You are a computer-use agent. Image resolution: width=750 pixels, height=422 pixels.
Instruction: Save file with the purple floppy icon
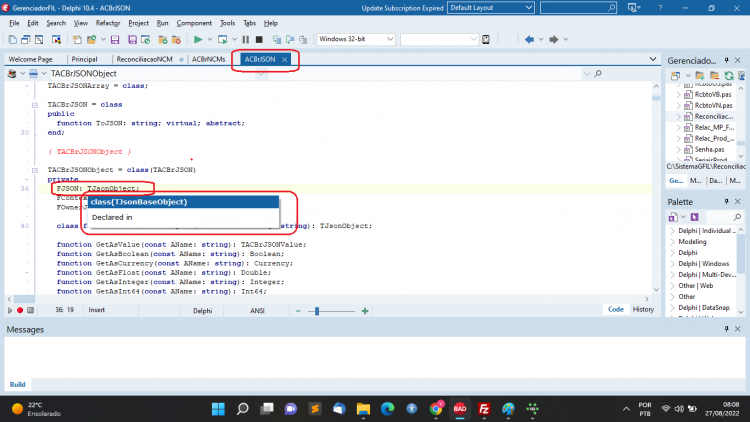pos(115,40)
